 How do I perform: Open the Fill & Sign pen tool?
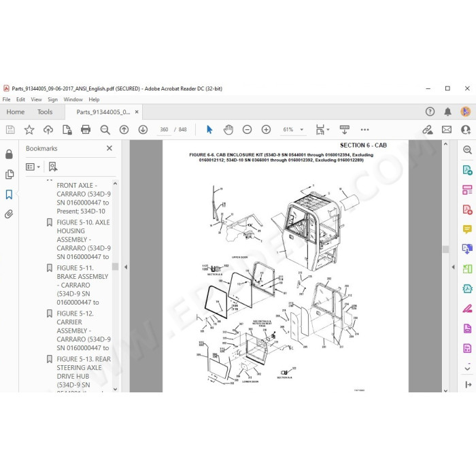(x=467, y=309)
